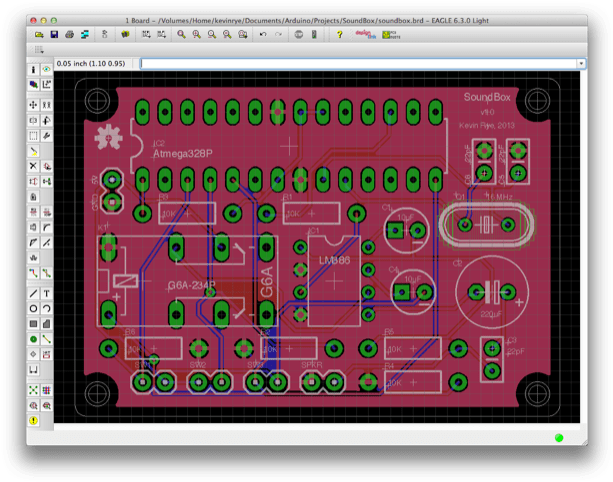Screen dimensions: 613x482
Task: Select the Dimension tool
Action: [x=47, y=354]
